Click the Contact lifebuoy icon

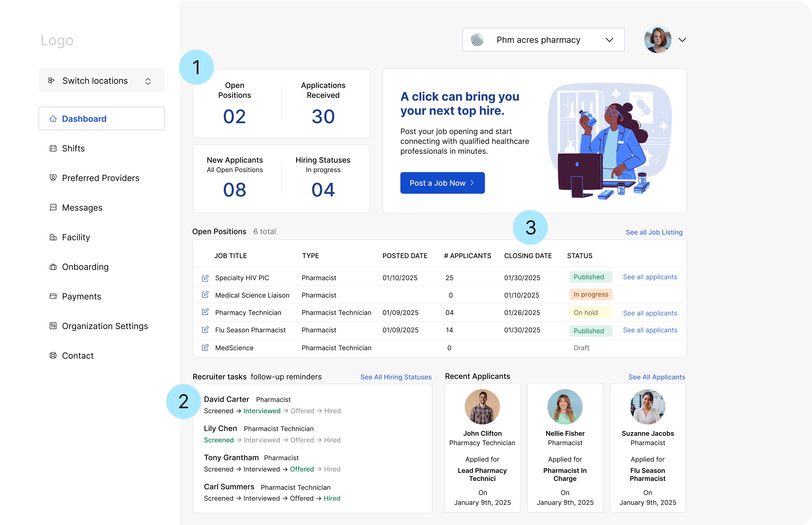tap(53, 355)
